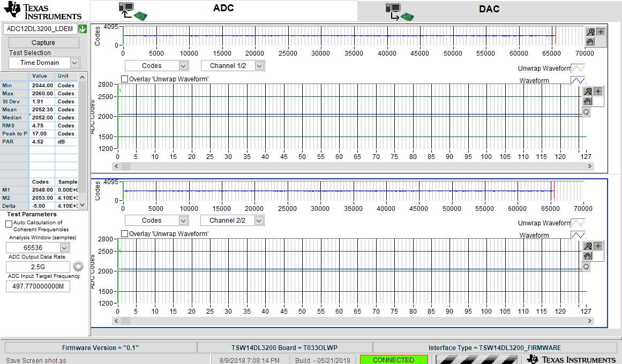Select pan hand tool in top overview graph
Viewport: 622px width, 364px height.
[x=590, y=42]
